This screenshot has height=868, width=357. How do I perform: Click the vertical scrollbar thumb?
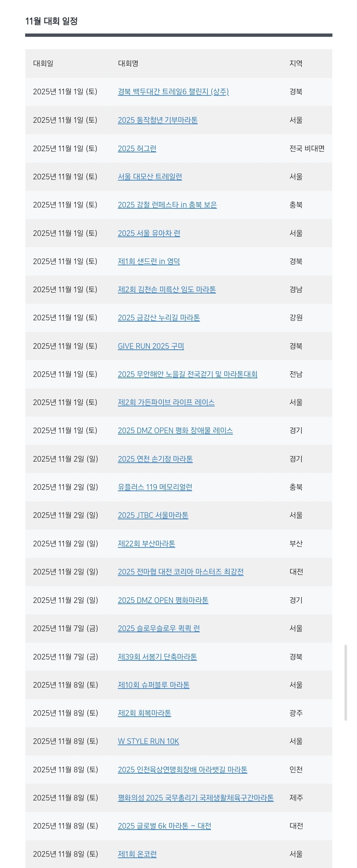click(x=345, y=683)
